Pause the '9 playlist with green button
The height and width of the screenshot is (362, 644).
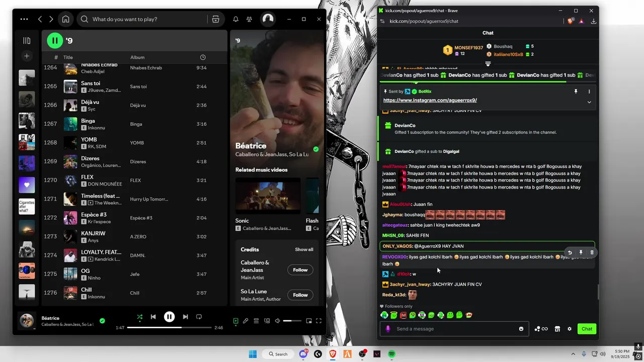pyautogui.click(x=55, y=40)
